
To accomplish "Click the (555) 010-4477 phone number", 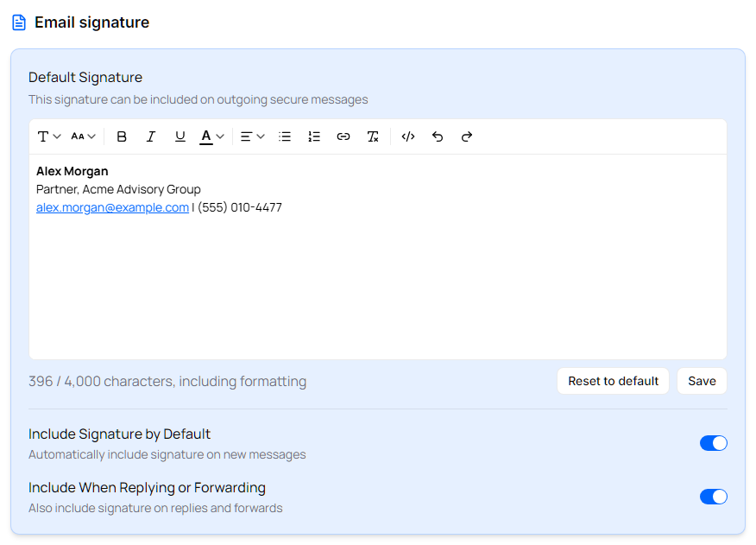I will pyautogui.click(x=240, y=207).
